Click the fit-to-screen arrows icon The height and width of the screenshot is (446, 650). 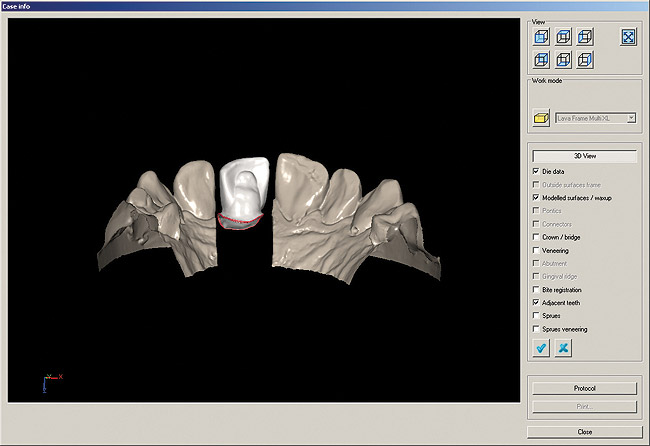point(628,37)
